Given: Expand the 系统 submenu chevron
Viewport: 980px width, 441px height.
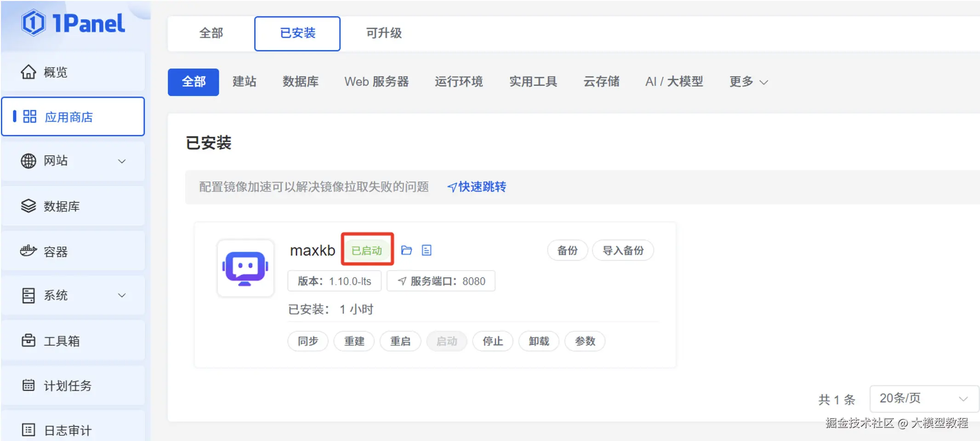Looking at the screenshot, I should point(122,295).
